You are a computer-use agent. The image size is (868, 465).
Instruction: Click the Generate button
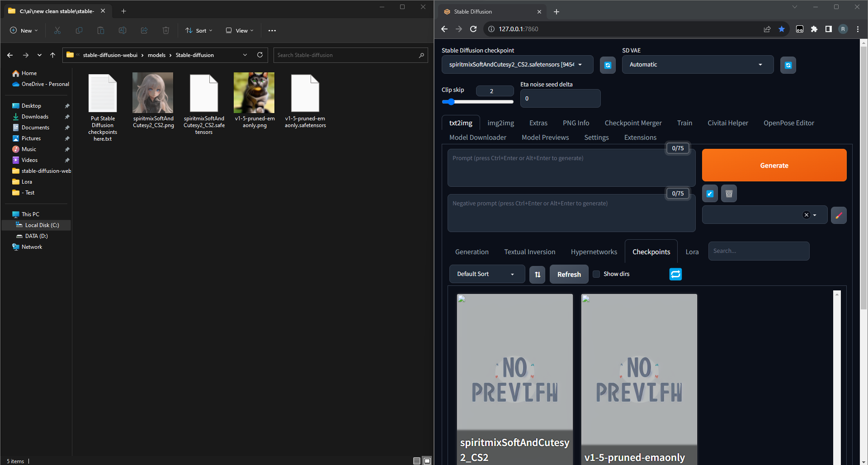(774, 165)
